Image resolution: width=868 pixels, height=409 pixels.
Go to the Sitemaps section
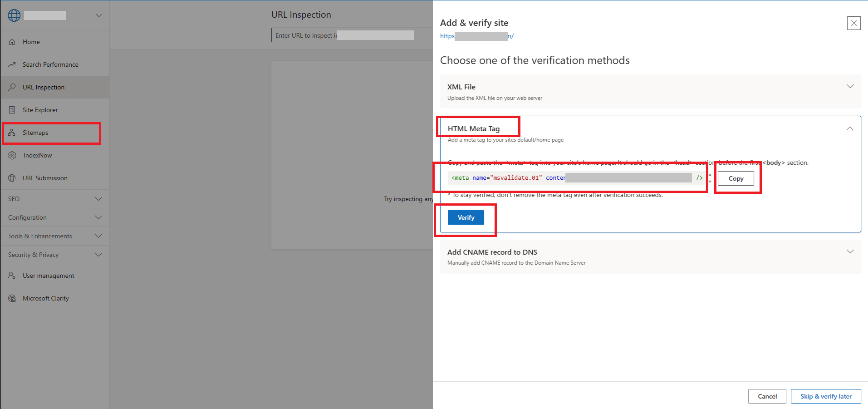(x=35, y=133)
